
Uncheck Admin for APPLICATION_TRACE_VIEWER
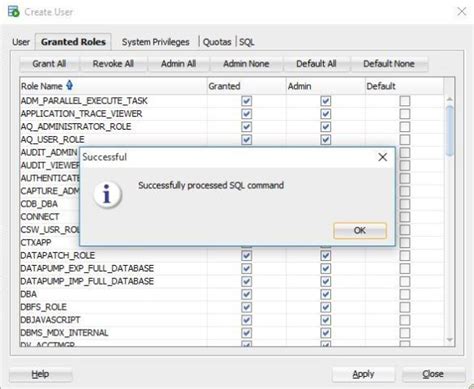[326, 114]
